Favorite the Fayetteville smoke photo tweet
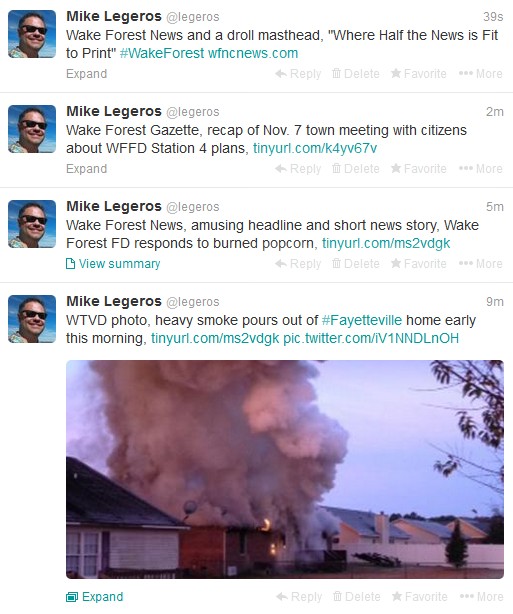513x614 pixels. tap(419, 597)
